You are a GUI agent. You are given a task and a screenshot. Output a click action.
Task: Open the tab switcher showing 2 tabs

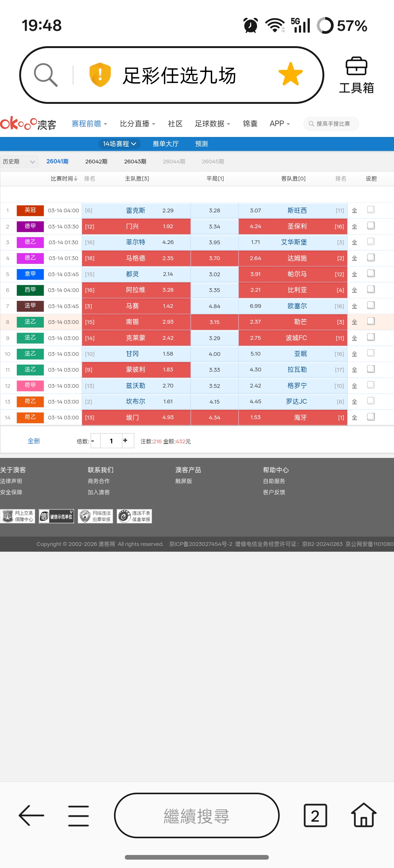315,815
